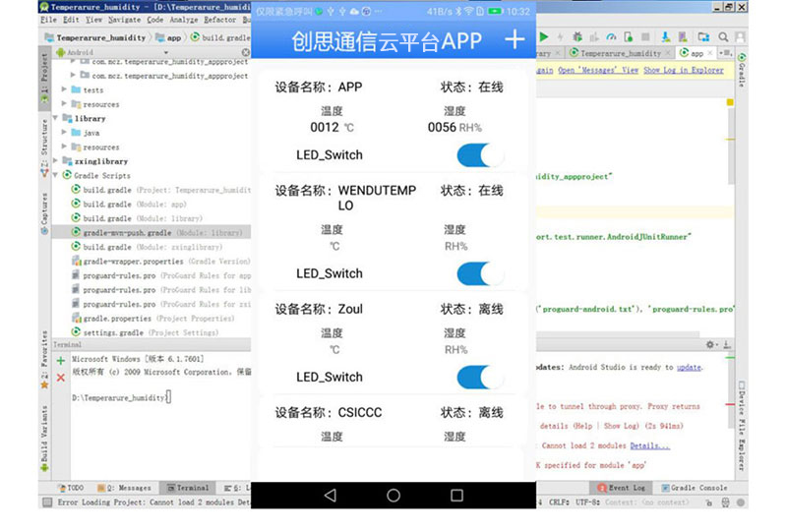Click the Show Log in Explorer link

coord(684,70)
